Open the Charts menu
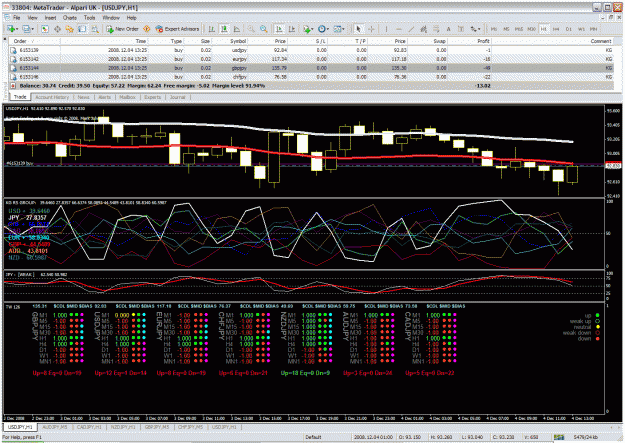Viewport: 625px width, 443px height. pyautogui.click(x=69, y=18)
